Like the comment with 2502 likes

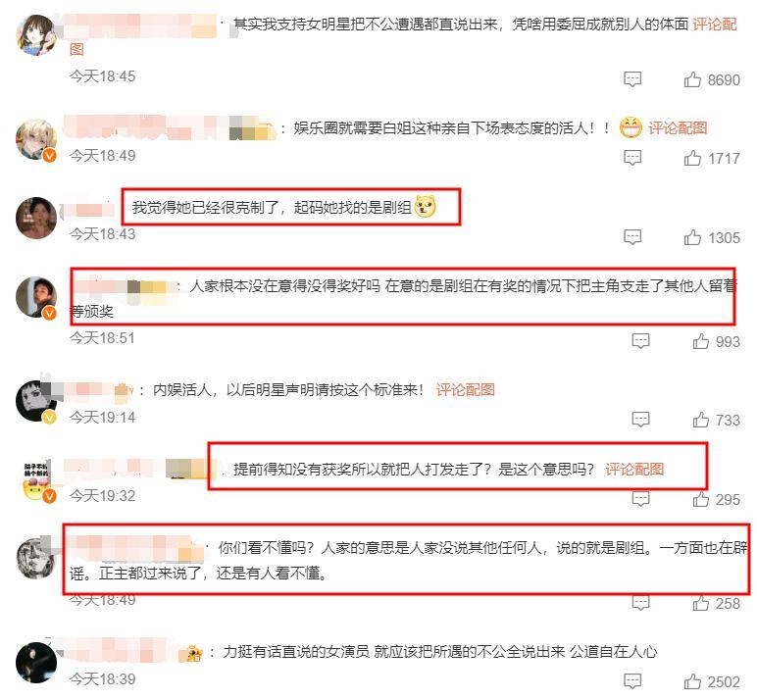pos(692,681)
